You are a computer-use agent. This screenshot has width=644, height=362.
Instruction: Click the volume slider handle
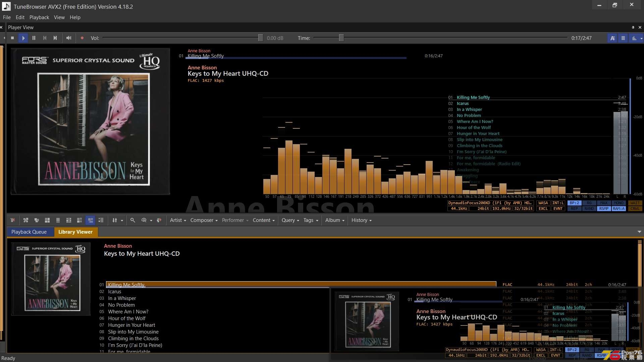pos(260,38)
